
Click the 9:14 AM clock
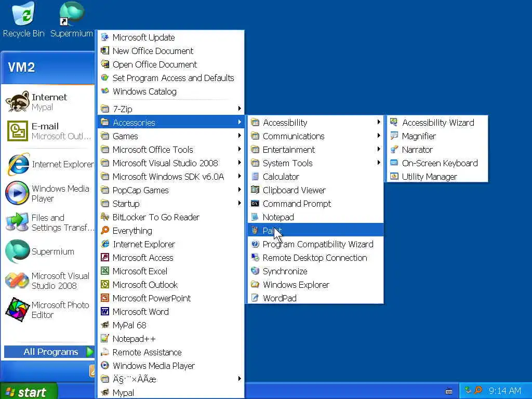pyautogui.click(x=504, y=391)
